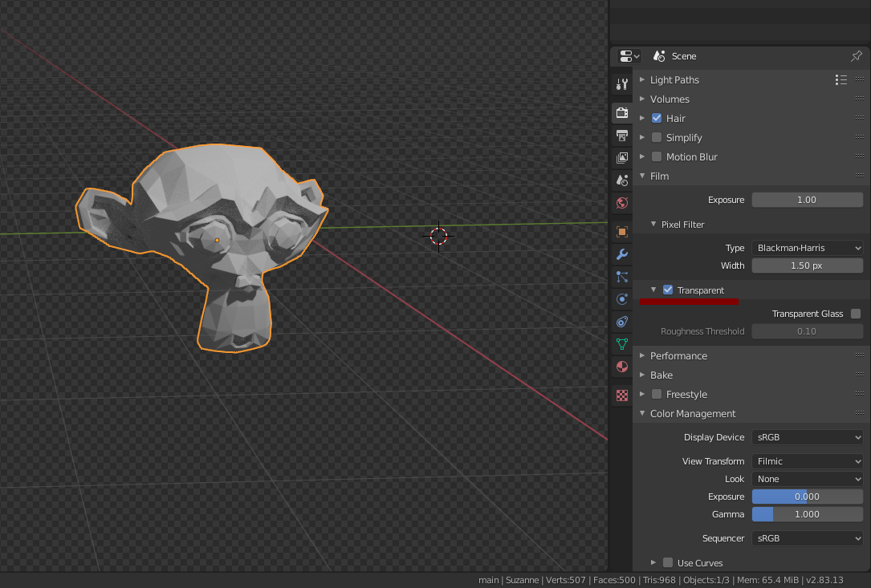This screenshot has width=871, height=588.
Task: Click Bake panel drag grip
Action: (860, 375)
